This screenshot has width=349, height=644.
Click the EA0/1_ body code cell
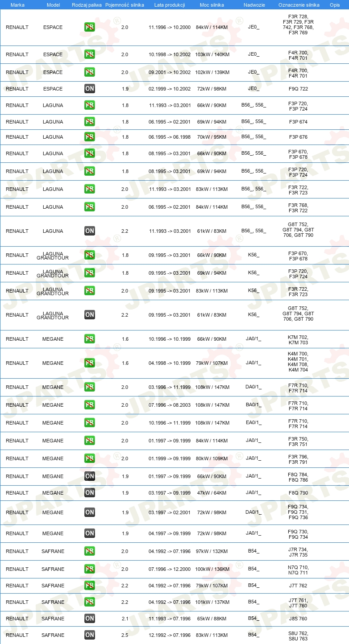pos(253,423)
